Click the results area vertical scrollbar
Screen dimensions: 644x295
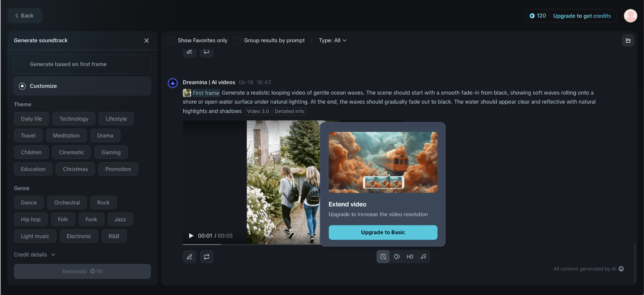pyautogui.click(x=635, y=262)
